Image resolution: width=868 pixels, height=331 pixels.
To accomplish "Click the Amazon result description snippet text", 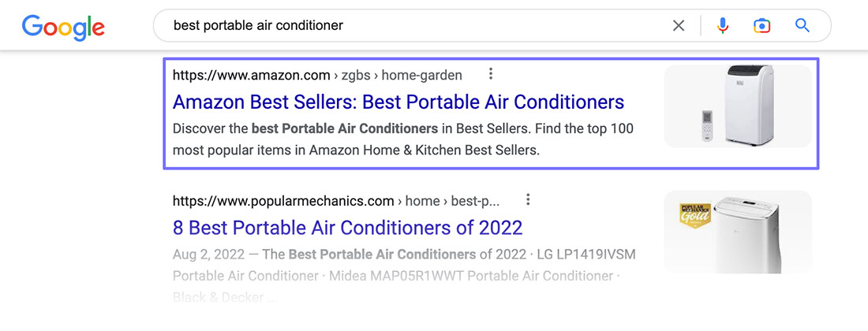I will [x=403, y=139].
